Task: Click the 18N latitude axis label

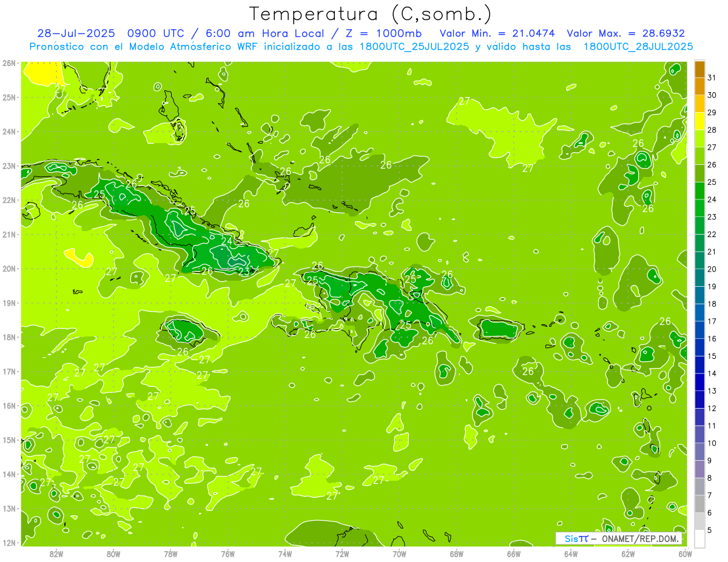Action: click(x=9, y=337)
